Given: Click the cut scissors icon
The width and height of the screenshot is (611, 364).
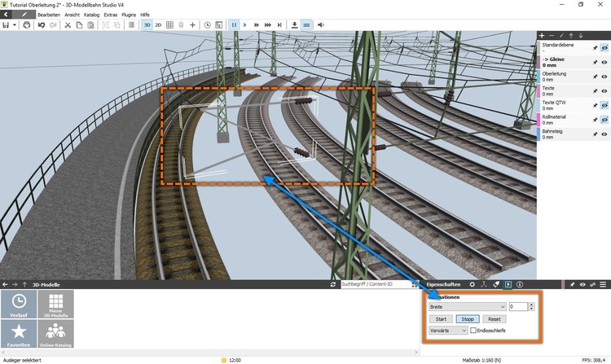Looking at the screenshot, I should coord(68,25).
